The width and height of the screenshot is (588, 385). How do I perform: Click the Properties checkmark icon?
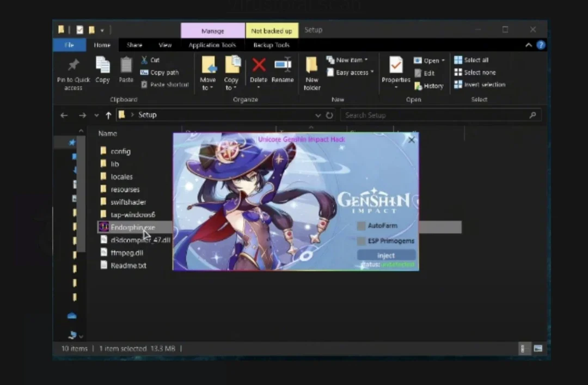click(396, 65)
